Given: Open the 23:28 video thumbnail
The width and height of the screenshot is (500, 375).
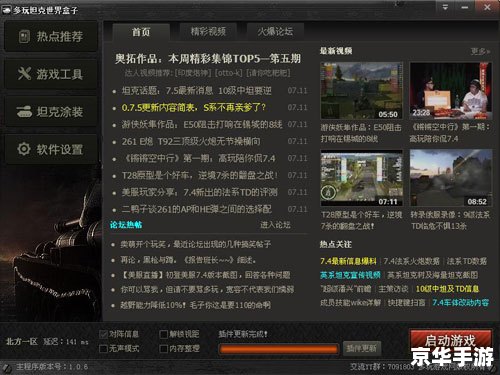Looking at the screenshot, I should point(451,90).
